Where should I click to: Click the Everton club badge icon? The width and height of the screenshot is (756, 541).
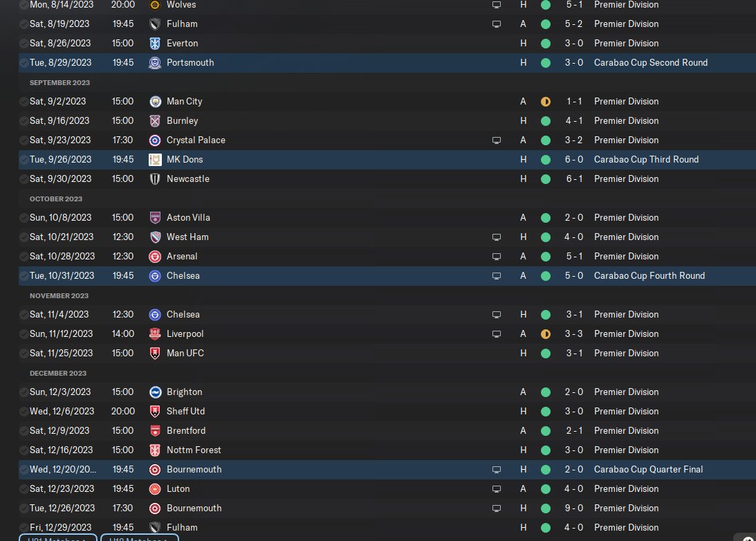[x=155, y=44]
